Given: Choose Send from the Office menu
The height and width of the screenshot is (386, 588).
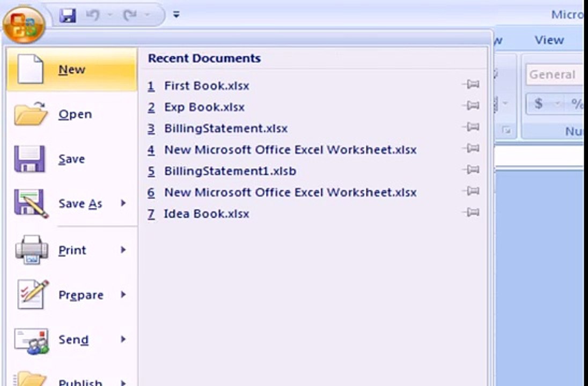Looking at the screenshot, I should 72,339.
